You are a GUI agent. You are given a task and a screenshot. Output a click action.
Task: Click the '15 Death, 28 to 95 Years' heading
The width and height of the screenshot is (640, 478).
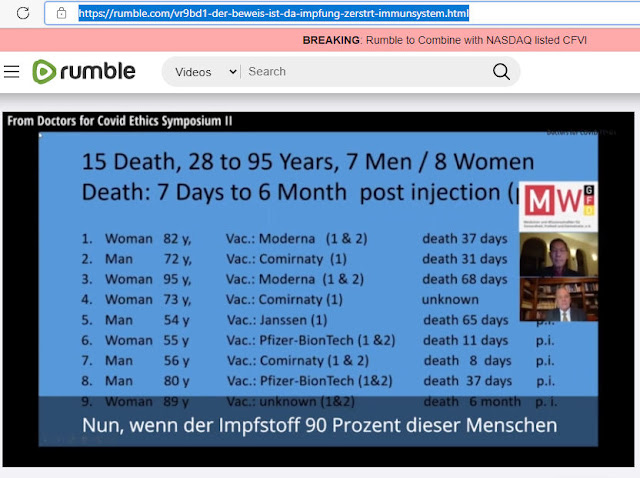point(308,162)
